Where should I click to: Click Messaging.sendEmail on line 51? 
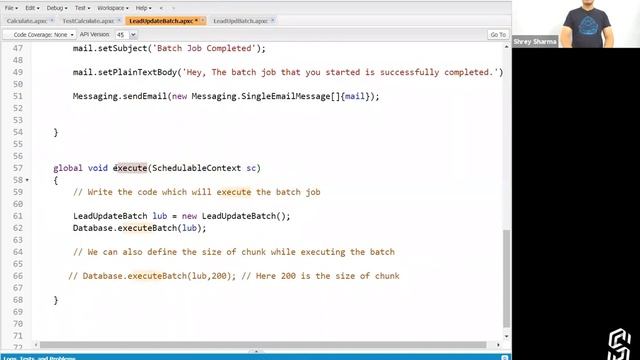(x=120, y=96)
